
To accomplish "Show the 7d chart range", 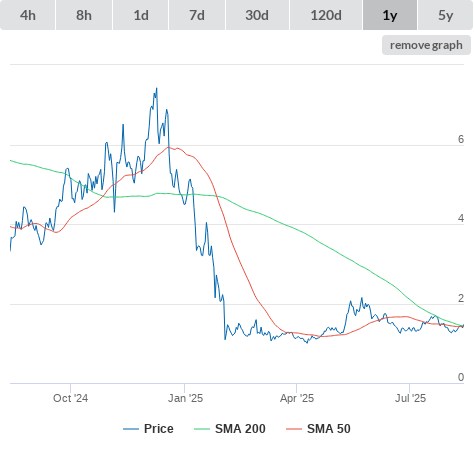I will tap(197, 15).
